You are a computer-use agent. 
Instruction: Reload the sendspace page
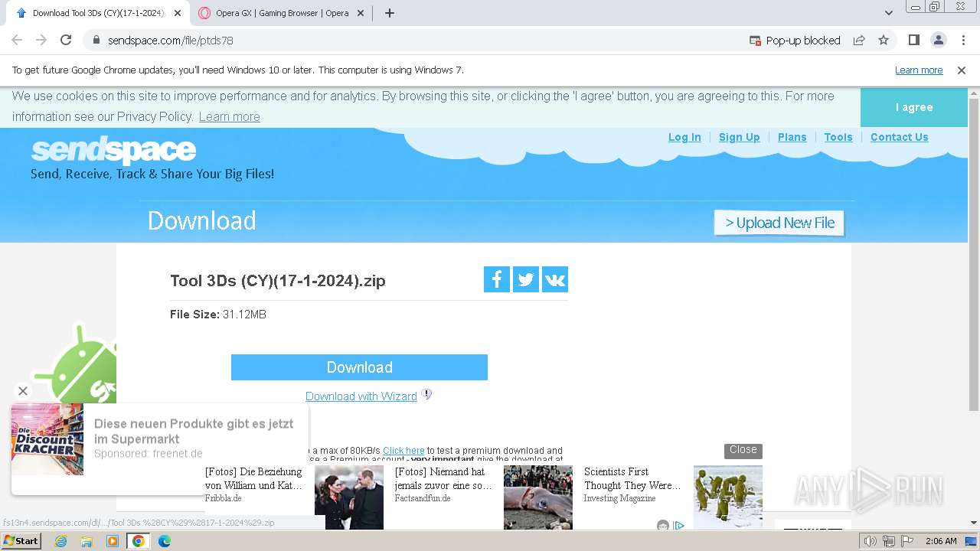click(x=66, y=40)
